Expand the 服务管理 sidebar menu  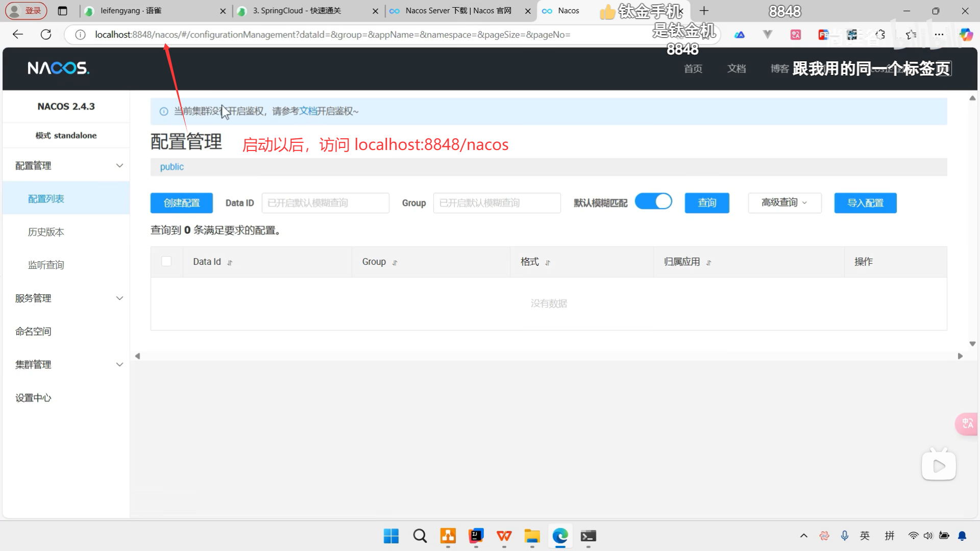coord(66,298)
